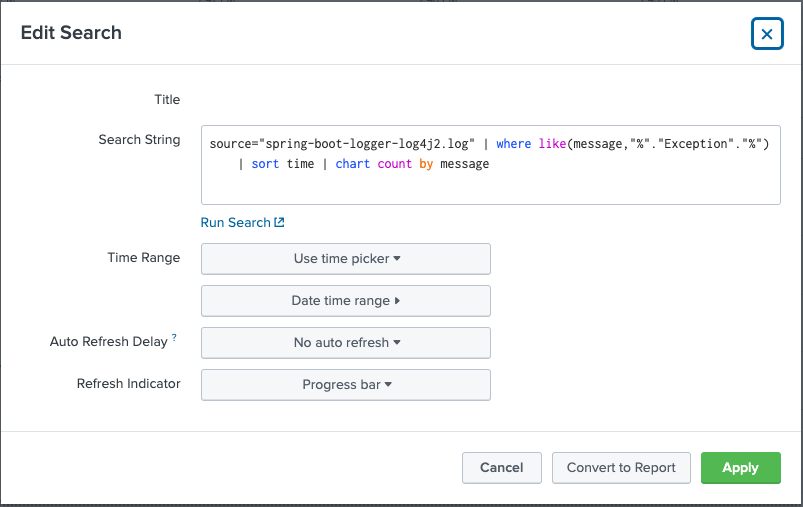This screenshot has width=803, height=507.
Task: Click Convert to Report
Action: tap(621, 467)
